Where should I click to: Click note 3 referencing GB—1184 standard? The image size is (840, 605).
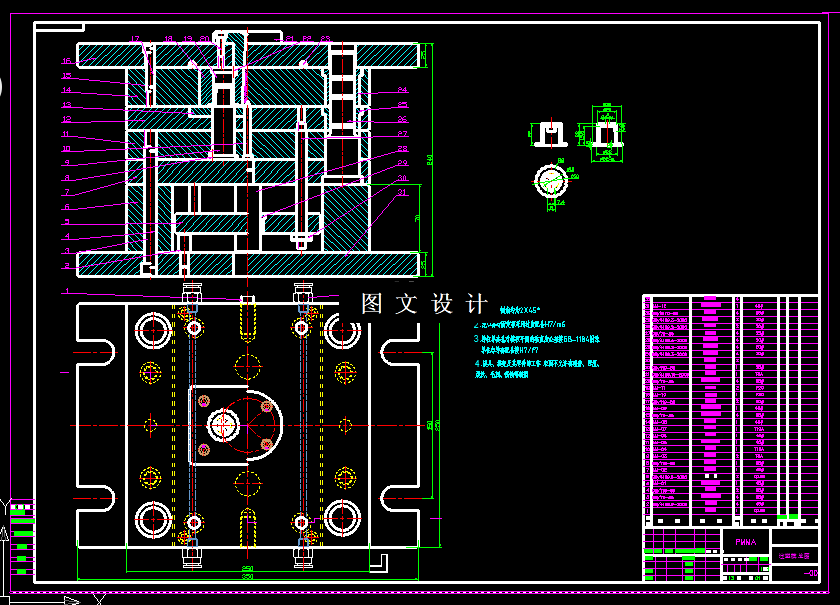coord(556,343)
